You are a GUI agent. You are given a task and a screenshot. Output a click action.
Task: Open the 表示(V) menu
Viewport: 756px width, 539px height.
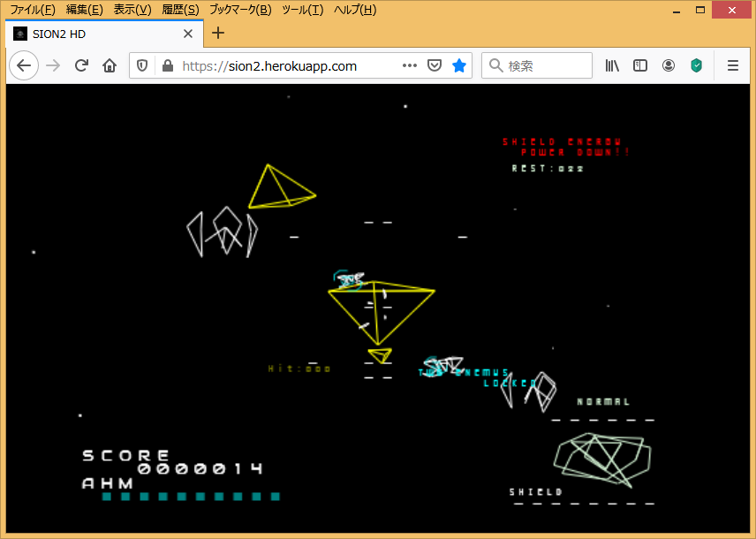[x=132, y=10]
